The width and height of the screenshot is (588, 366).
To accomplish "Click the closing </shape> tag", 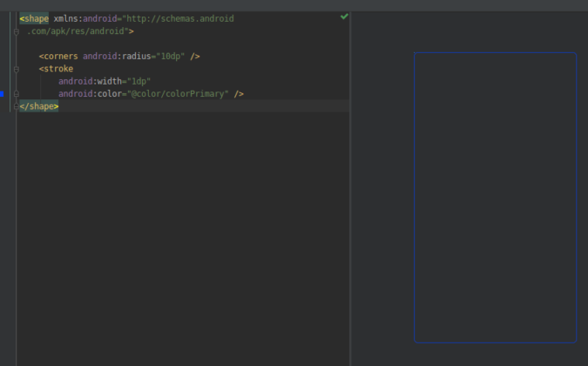I will (x=39, y=106).
